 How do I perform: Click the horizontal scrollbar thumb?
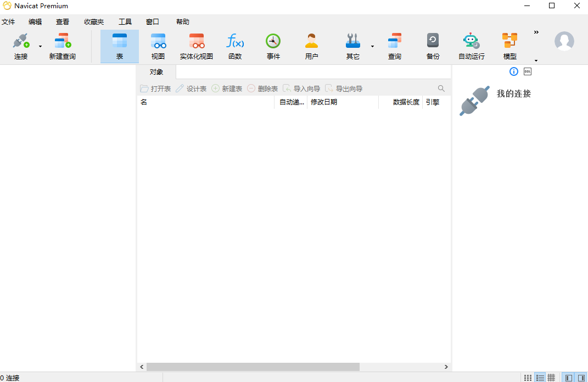(x=253, y=367)
